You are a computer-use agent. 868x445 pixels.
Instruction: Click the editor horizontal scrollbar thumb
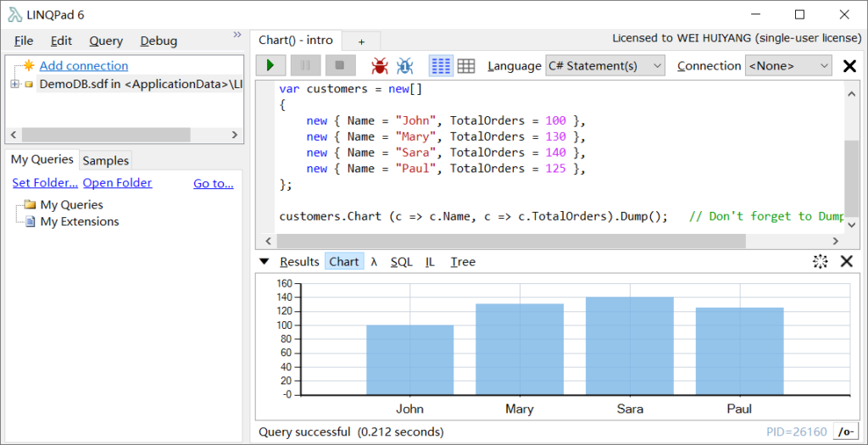pos(511,241)
